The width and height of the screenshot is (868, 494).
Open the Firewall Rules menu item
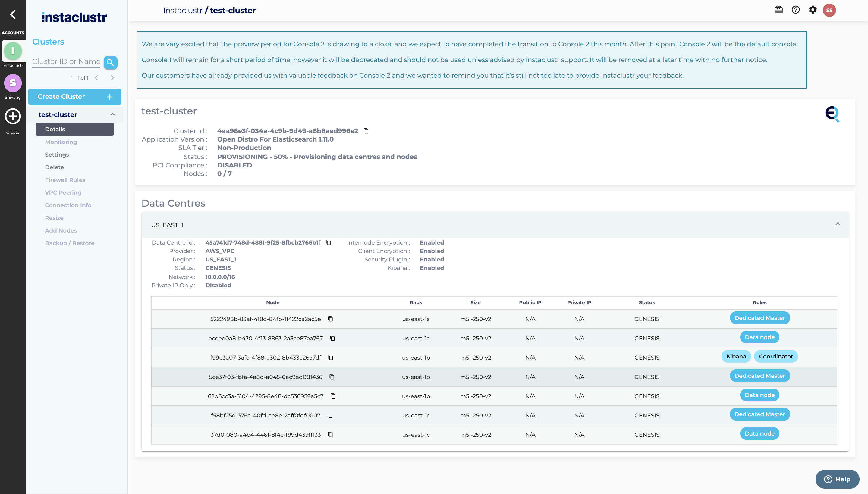[65, 180]
